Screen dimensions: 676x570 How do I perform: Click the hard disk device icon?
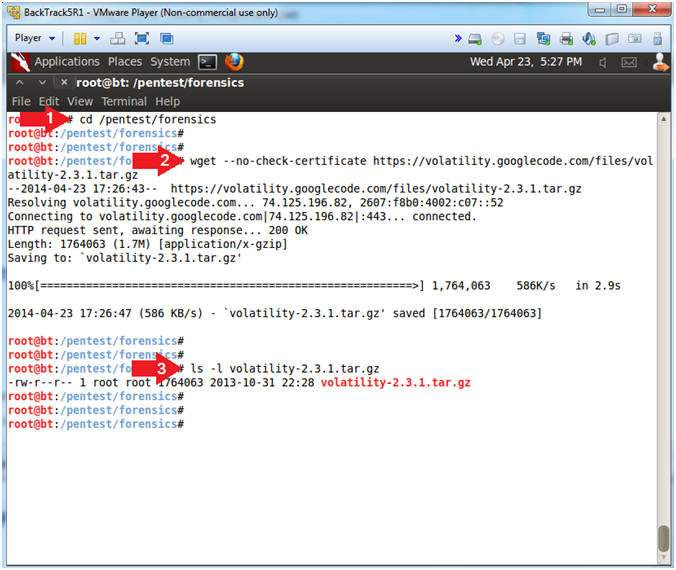[475, 39]
